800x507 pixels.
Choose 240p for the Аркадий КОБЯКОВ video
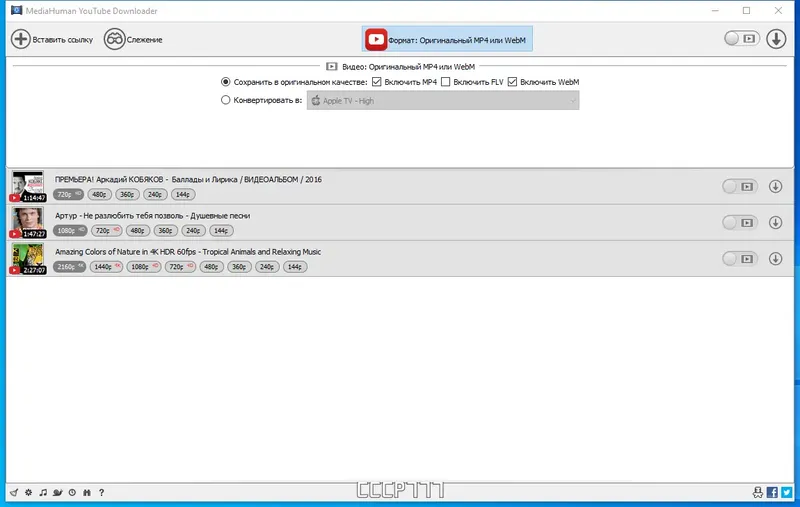[x=155, y=194]
